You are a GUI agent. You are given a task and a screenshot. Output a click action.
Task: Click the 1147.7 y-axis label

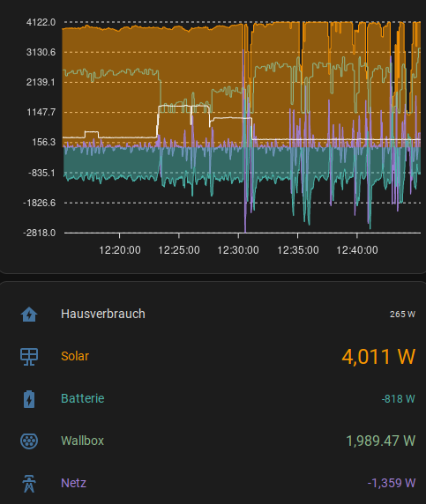[41, 113]
